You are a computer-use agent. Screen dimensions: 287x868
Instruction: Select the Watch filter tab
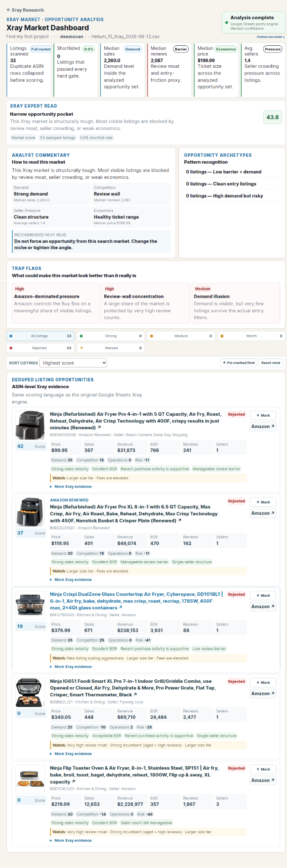tap(251, 336)
